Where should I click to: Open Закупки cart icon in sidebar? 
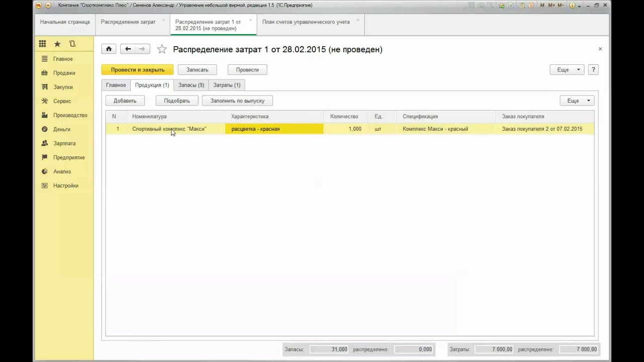click(x=45, y=87)
